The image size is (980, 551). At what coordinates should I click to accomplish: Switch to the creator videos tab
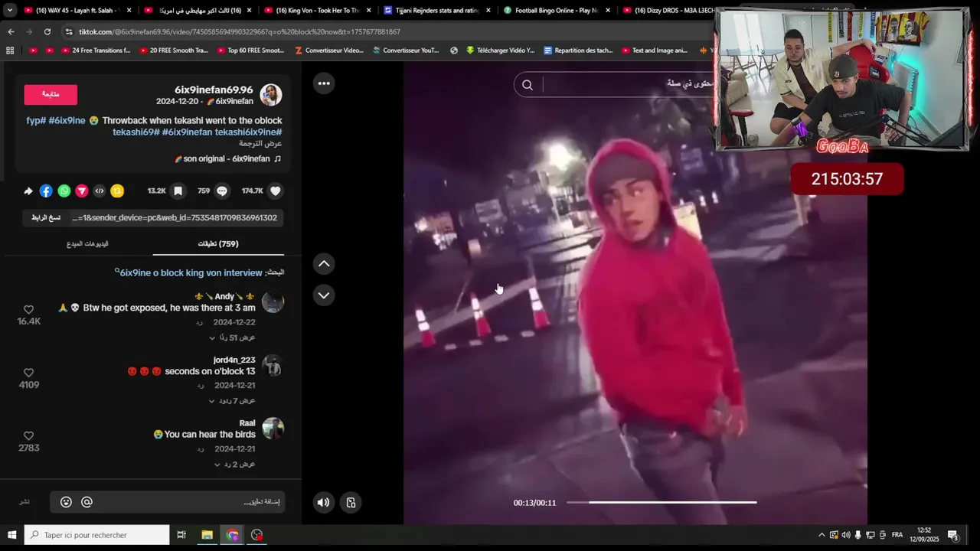[x=87, y=244]
